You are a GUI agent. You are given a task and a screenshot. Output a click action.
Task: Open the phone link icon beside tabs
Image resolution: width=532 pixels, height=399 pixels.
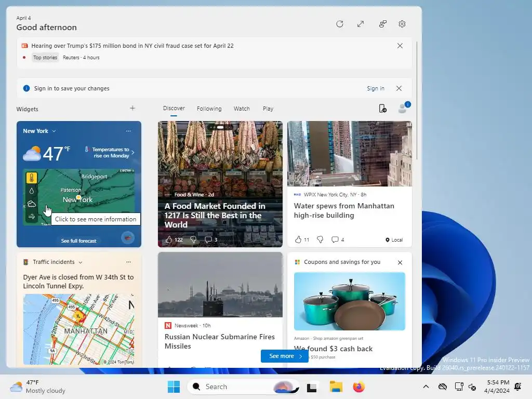(382, 109)
